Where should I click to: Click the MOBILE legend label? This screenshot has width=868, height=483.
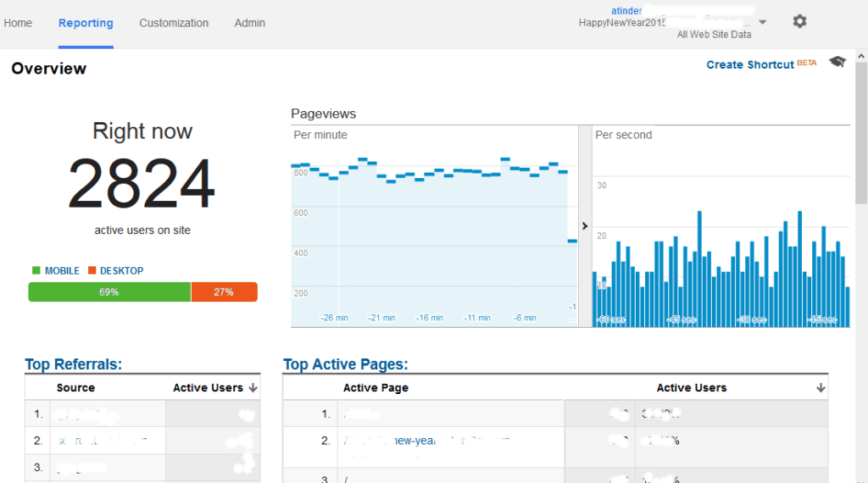tap(62, 270)
